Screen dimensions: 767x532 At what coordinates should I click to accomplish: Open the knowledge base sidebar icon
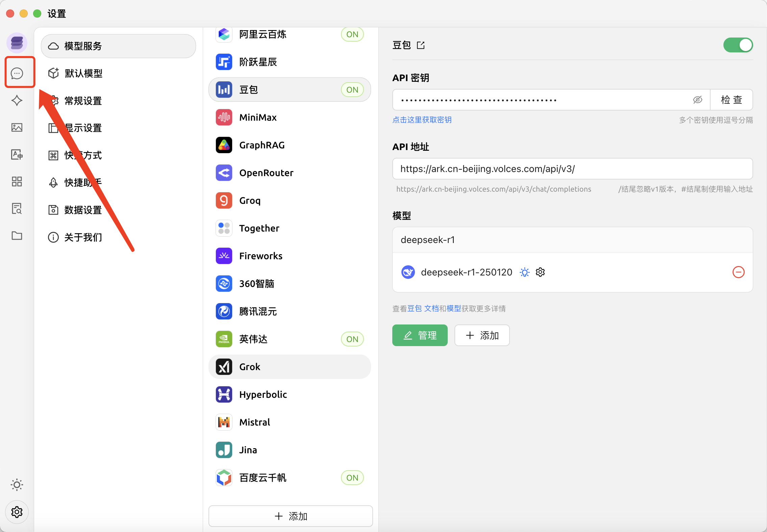click(x=17, y=209)
